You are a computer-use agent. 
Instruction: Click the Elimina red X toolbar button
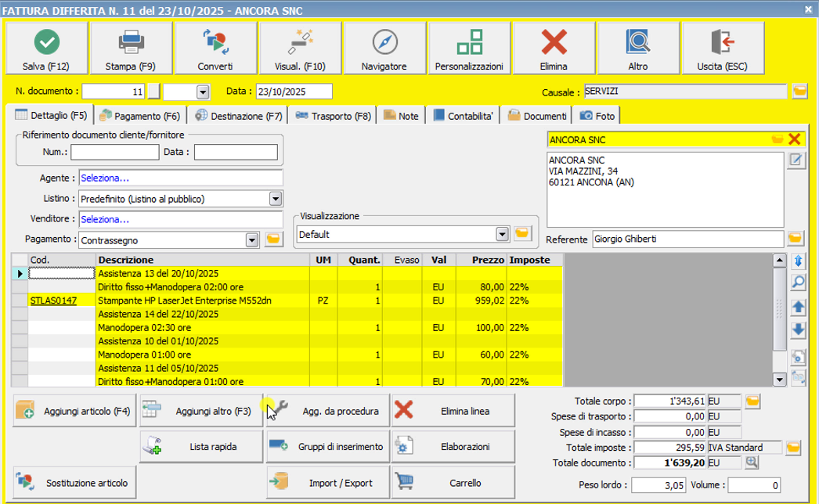(x=554, y=49)
